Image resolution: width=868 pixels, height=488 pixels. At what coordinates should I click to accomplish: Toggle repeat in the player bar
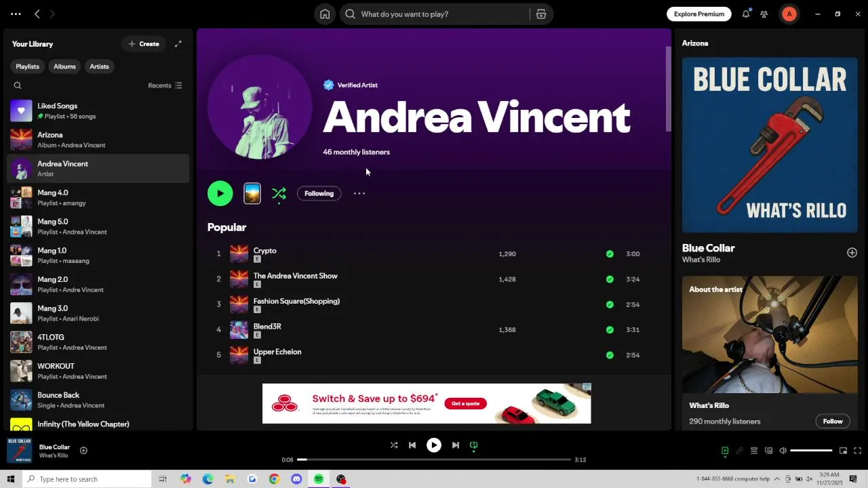coord(474,445)
